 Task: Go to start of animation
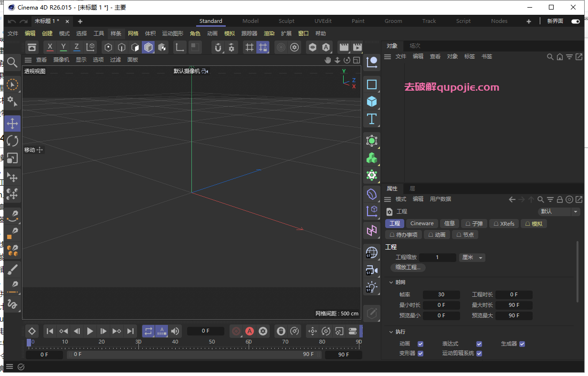click(x=50, y=331)
